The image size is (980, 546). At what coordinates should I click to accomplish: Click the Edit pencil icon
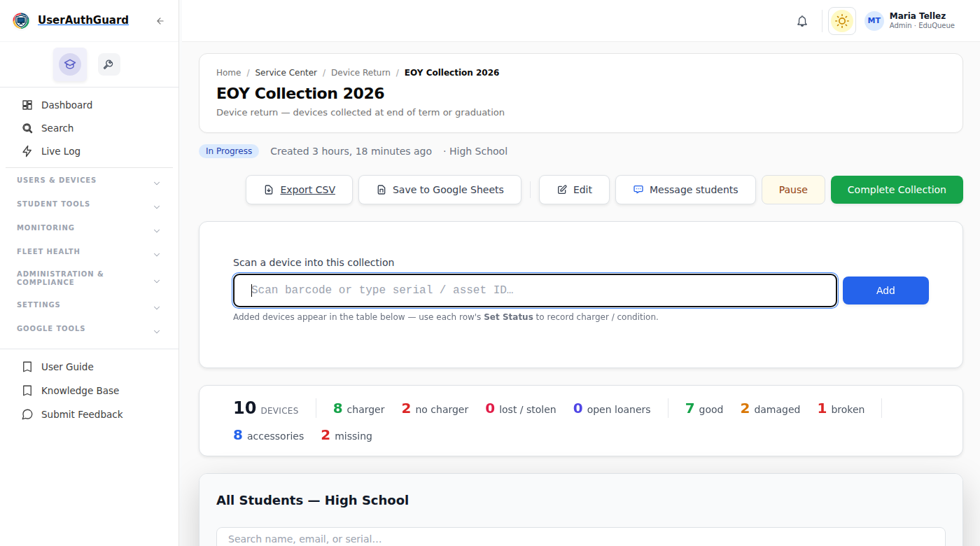pos(562,190)
